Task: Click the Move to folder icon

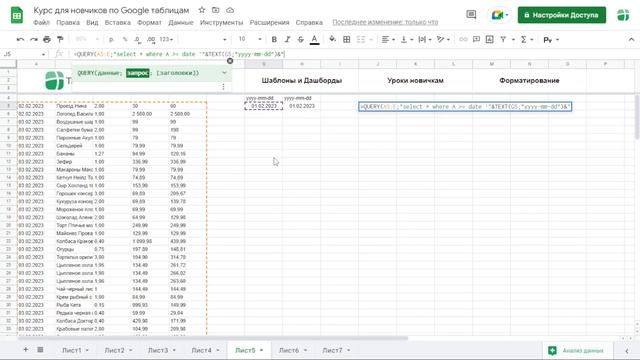Action: coord(216,10)
